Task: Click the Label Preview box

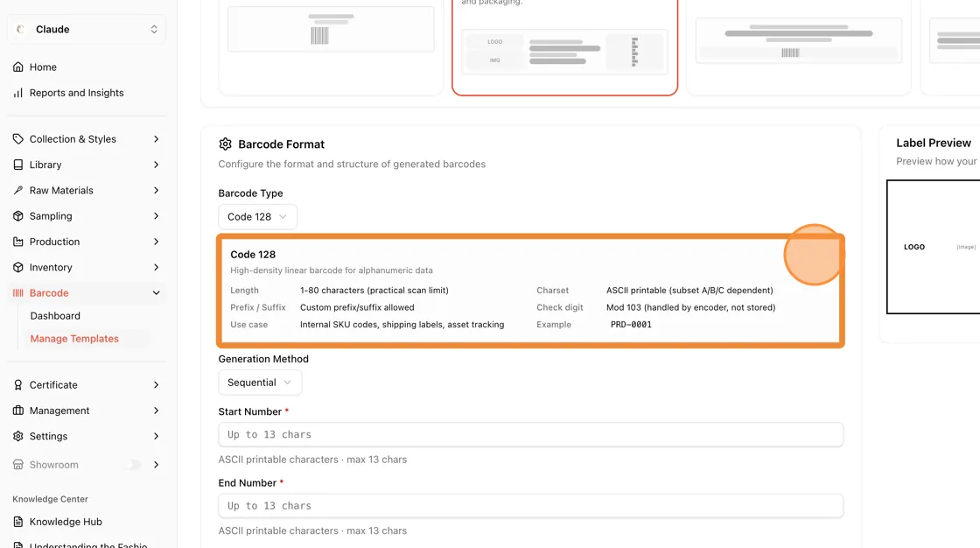Action: (x=933, y=247)
